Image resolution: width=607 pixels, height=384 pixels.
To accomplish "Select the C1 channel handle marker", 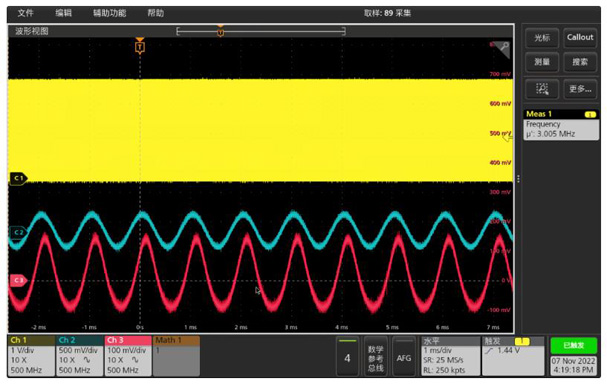I will click(x=18, y=178).
